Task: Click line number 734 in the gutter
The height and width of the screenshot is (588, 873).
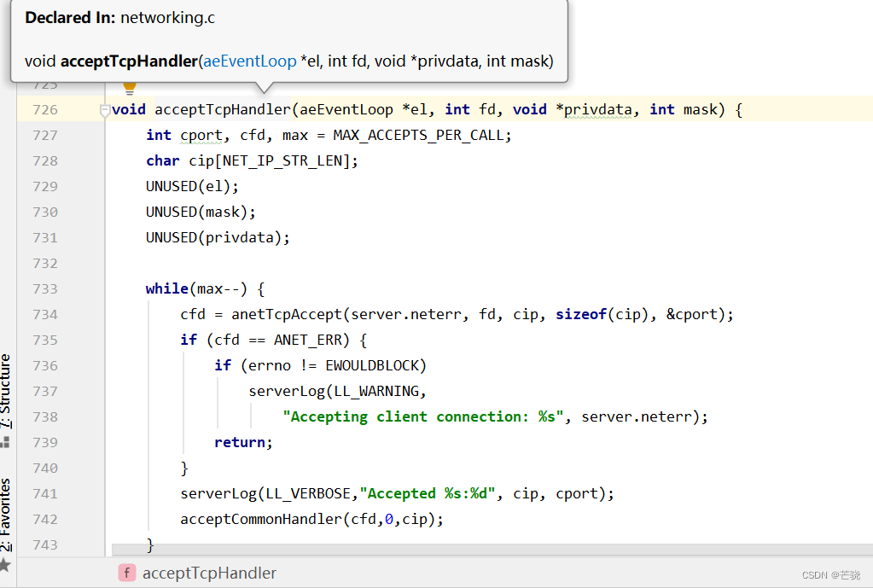Action: (x=44, y=315)
